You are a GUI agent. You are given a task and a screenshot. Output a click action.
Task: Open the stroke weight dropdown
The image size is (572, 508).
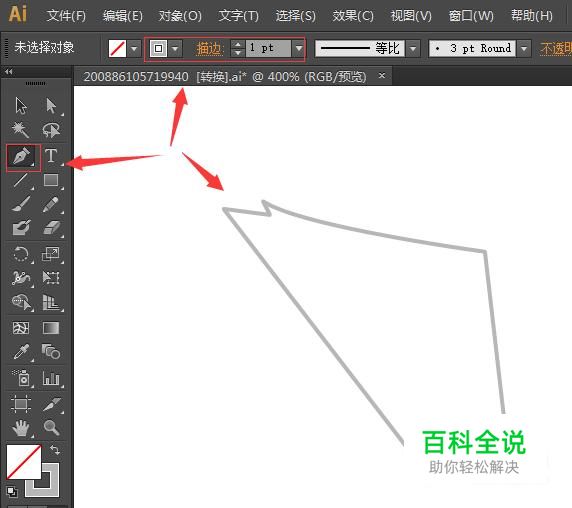click(x=299, y=49)
